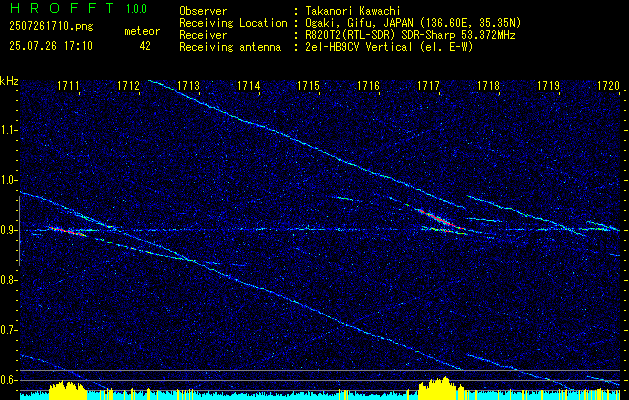Image resolution: width=629 pixels, height=400 pixels.
Task: Click the Observer field label
Action: pyautogui.click(x=203, y=11)
